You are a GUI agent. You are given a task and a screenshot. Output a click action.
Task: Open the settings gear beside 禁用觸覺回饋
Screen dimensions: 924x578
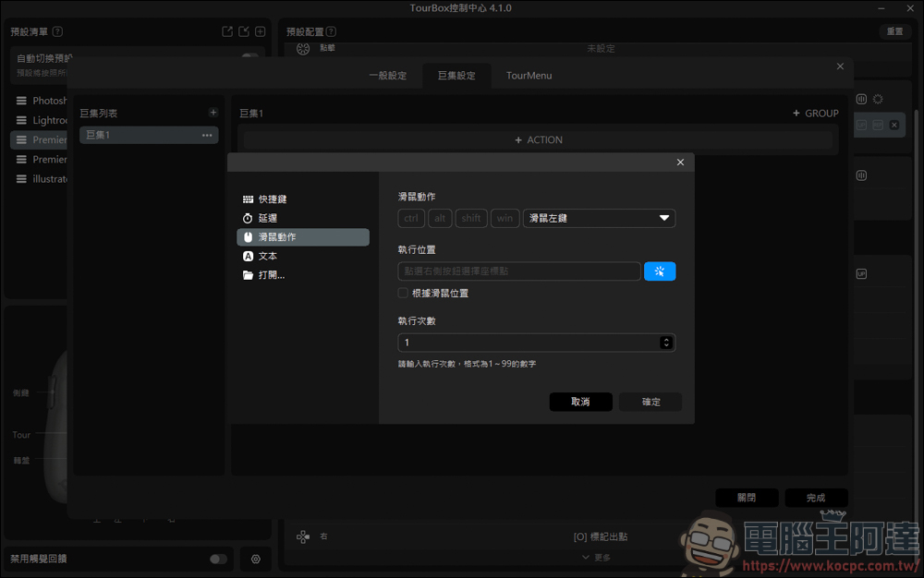[x=256, y=560]
